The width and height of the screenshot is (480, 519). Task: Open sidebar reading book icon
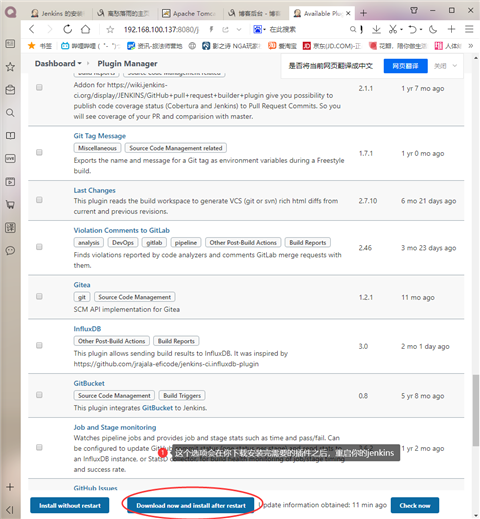point(10,136)
